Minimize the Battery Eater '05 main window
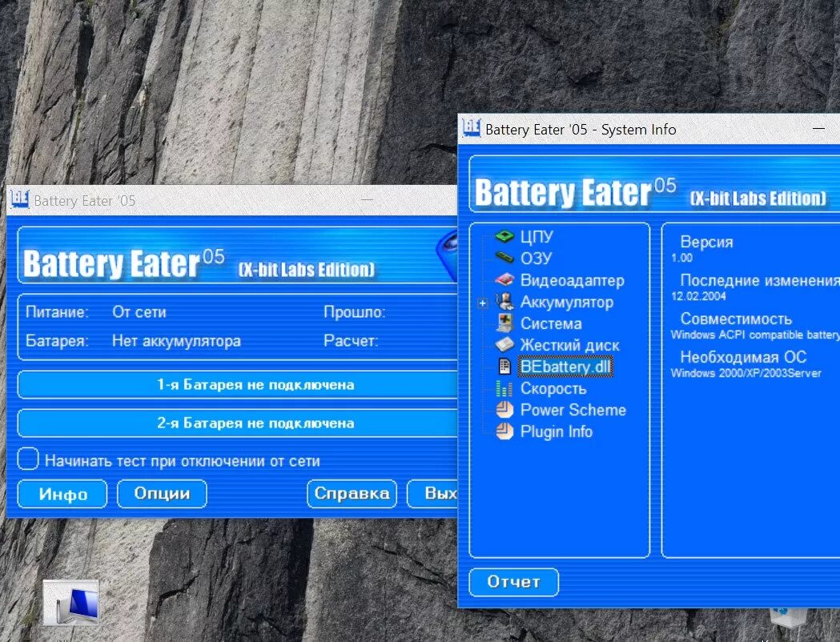 367,199
